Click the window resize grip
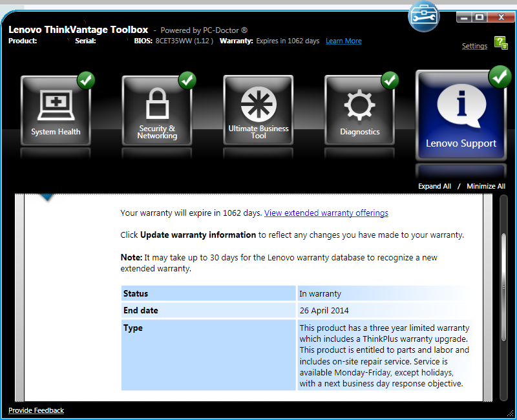This screenshot has width=517, height=420. [510, 414]
